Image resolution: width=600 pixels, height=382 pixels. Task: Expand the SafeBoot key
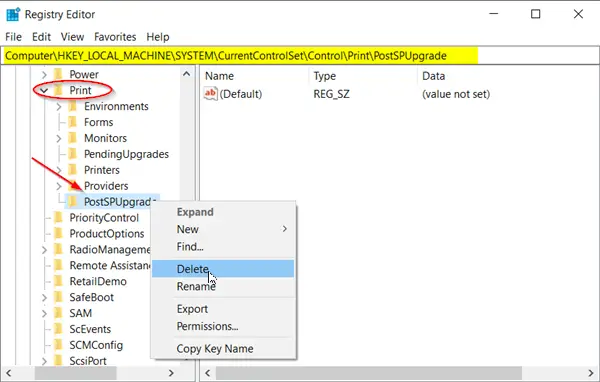pos(44,297)
